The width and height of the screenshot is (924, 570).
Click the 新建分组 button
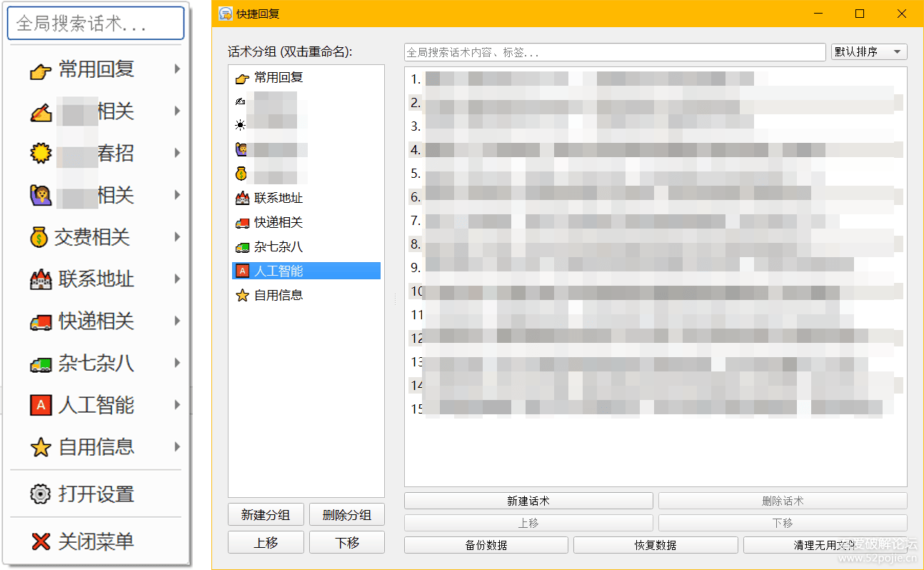[266, 514]
